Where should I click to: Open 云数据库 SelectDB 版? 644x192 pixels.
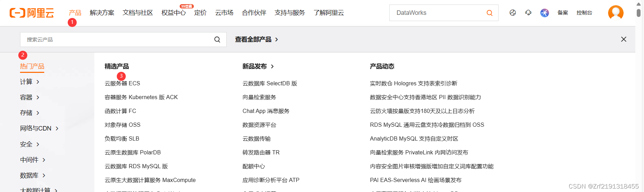[270, 83]
